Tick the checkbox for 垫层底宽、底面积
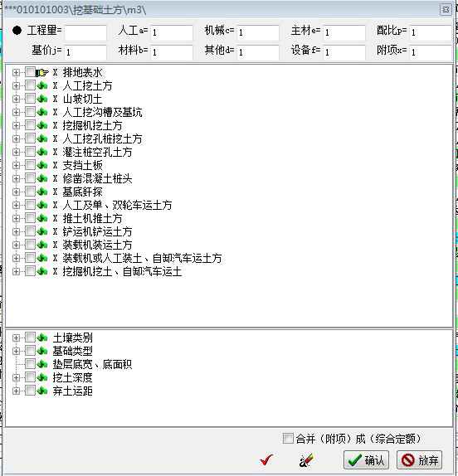The height and width of the screenshot is (476, 458). point(30,364)
